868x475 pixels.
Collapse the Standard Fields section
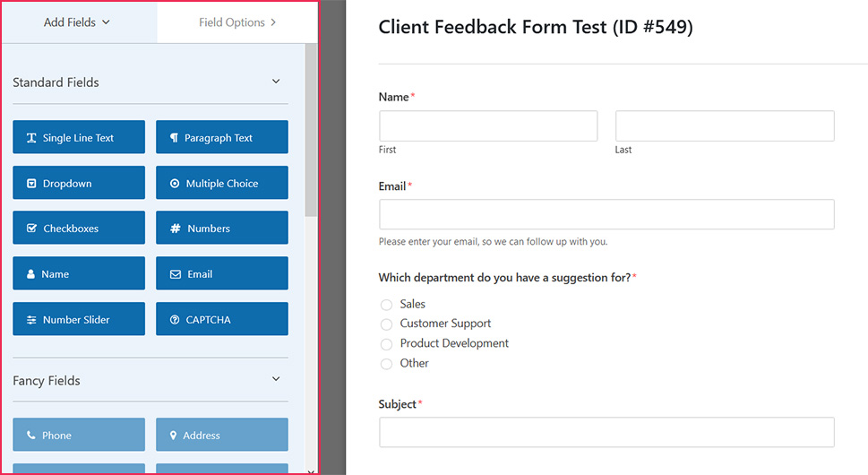click(x=276, y=82)
